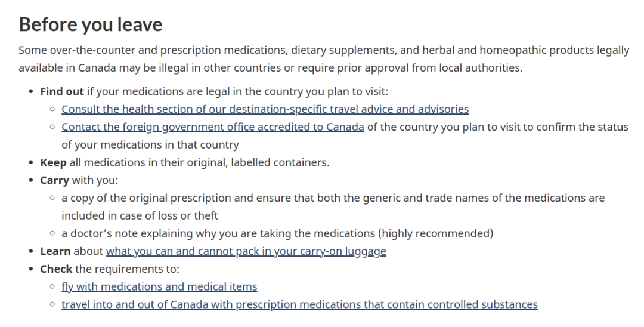The image size is (644, 327).
Task: Click the "(highly recommended)" text
Action: [x=436, y=233]
